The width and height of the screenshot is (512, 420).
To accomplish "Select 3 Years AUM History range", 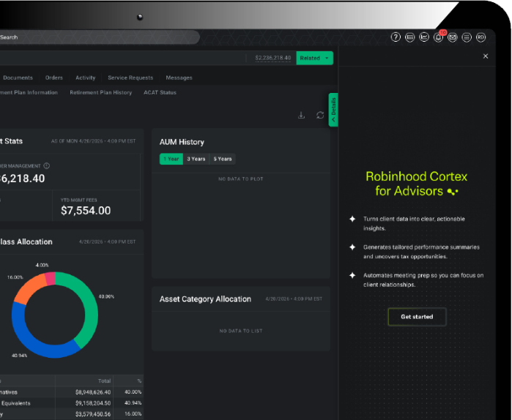I will [196, 159].
